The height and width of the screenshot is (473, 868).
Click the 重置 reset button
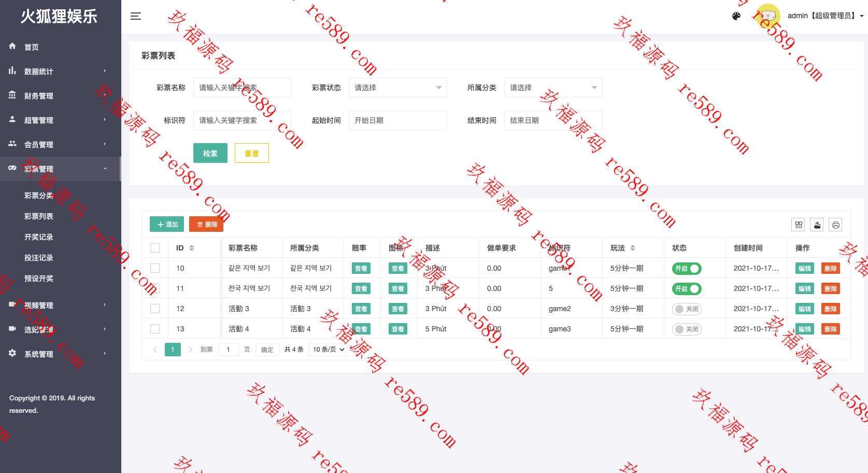(252, 153)
